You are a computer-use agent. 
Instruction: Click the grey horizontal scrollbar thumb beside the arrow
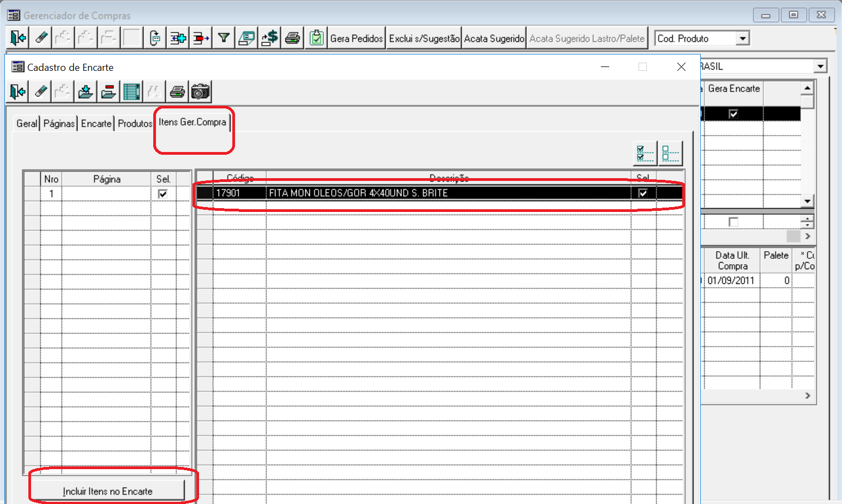[793, 236]
